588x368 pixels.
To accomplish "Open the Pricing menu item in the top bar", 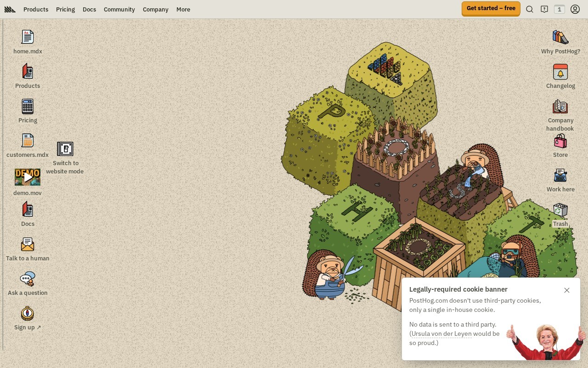I will point(65,9).
